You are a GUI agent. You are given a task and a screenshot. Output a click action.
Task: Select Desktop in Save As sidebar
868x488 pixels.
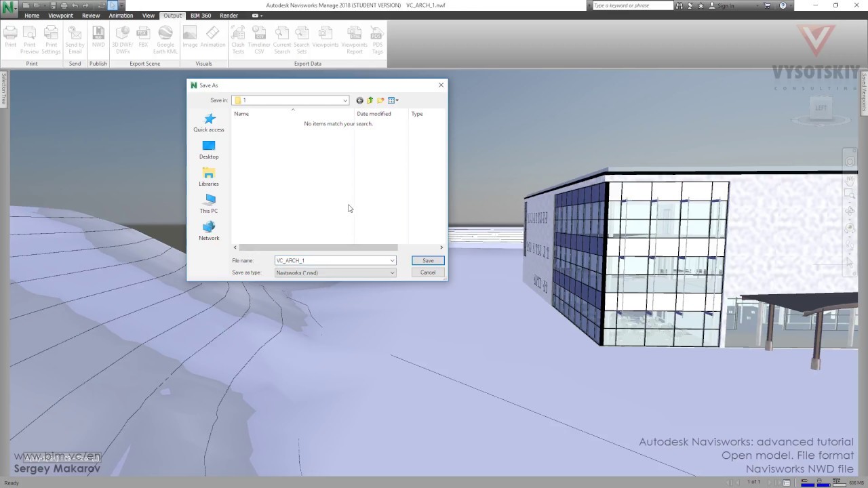click(209, 150)
